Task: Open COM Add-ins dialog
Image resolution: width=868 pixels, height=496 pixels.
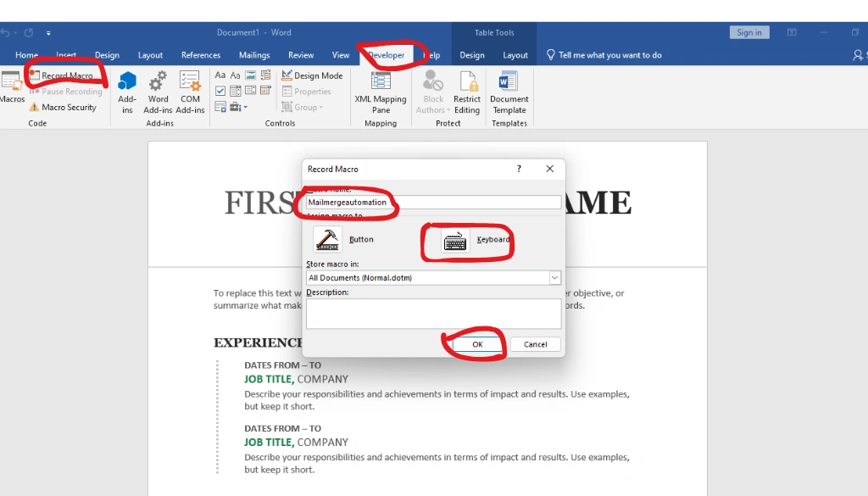Action: (190, 92)
